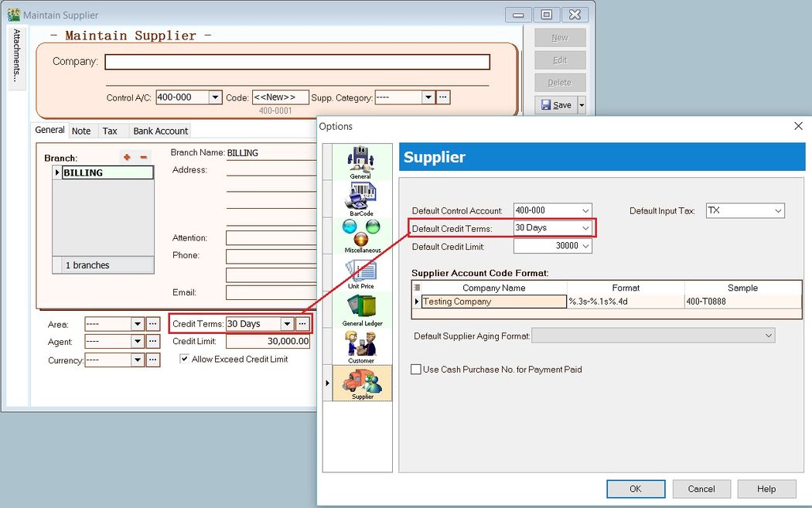Image resolution: width=812 pixels, height=508 pixels.
Task: Click the Supplier truck icon in sidebar
Action: coord(360,381)
